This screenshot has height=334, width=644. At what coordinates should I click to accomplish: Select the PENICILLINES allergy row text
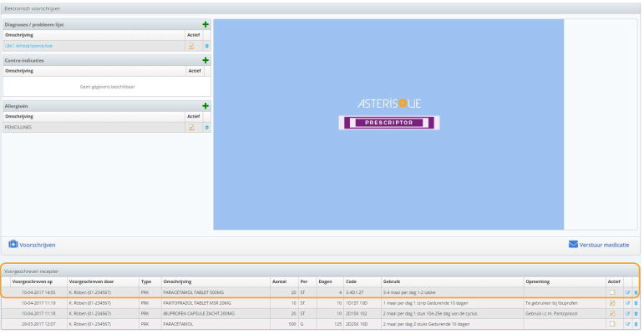18,128
